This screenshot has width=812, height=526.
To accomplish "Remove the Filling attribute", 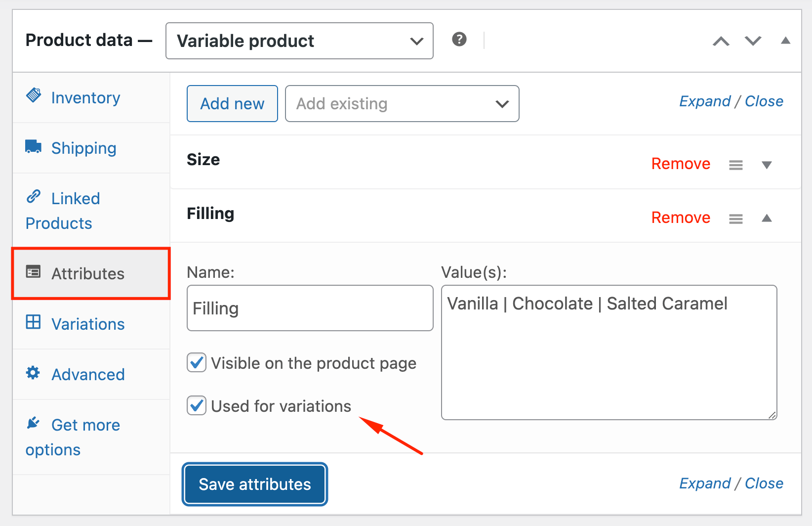I will click(681, 218).
